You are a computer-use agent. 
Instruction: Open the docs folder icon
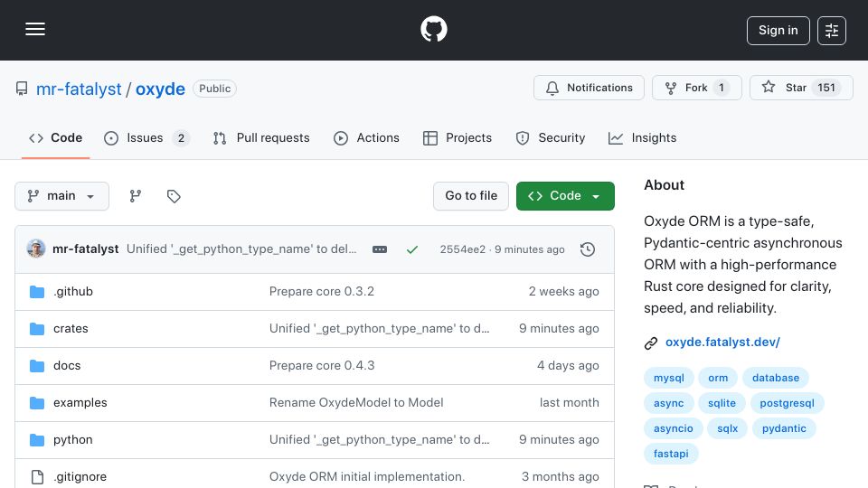[x=37, y=366]
